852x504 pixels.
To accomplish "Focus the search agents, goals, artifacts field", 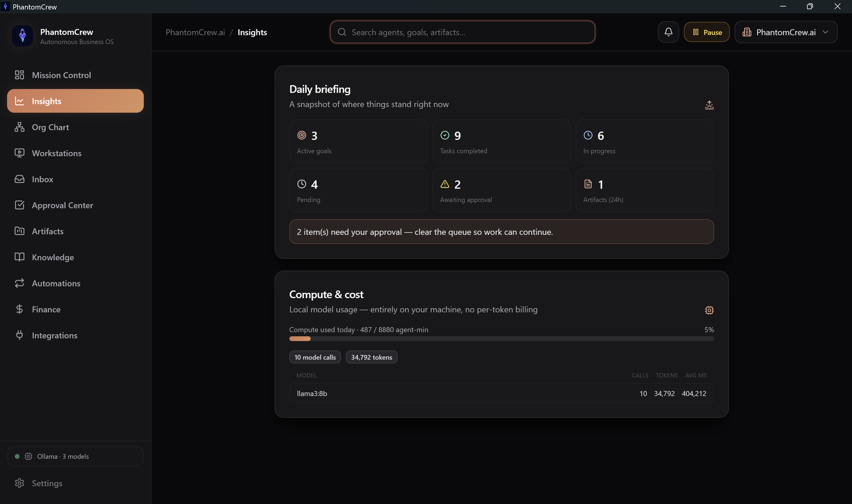I will (x=462, y=32).
